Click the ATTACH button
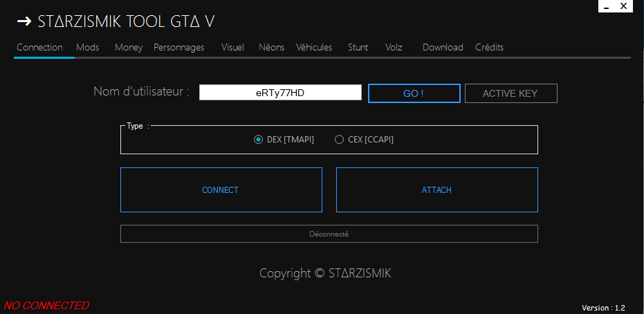Screen dimensions: 644x314 click(437, 190)
